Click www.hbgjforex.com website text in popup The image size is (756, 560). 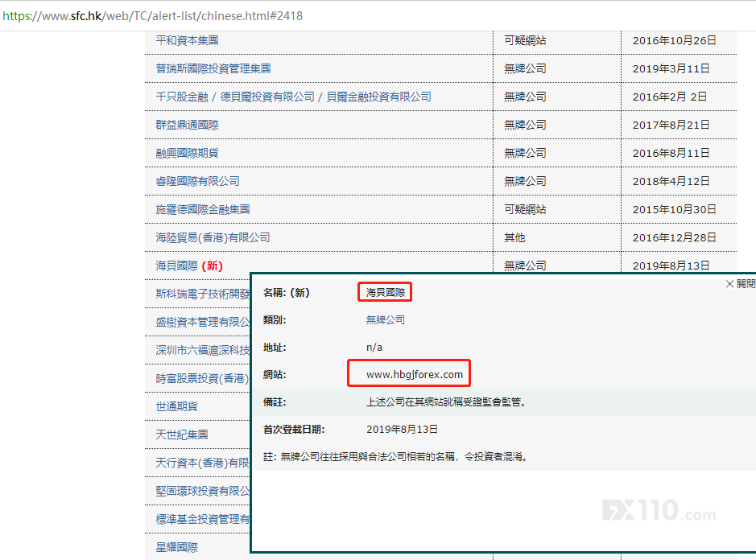(x=414, y=374)
